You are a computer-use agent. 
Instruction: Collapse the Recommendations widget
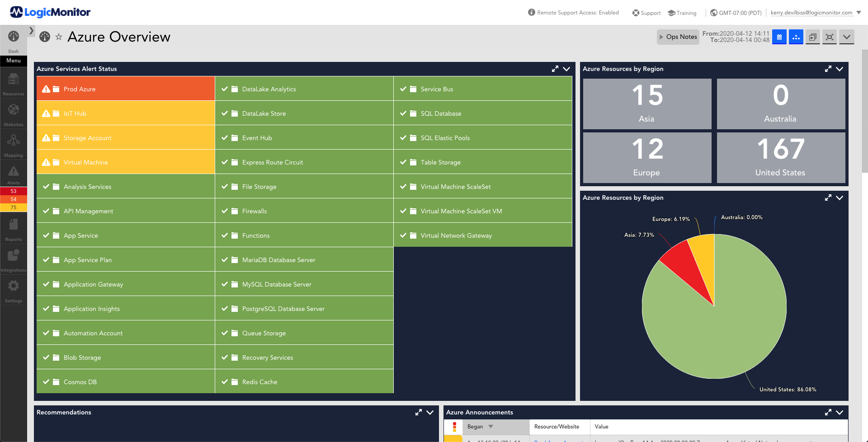(429, 412)
